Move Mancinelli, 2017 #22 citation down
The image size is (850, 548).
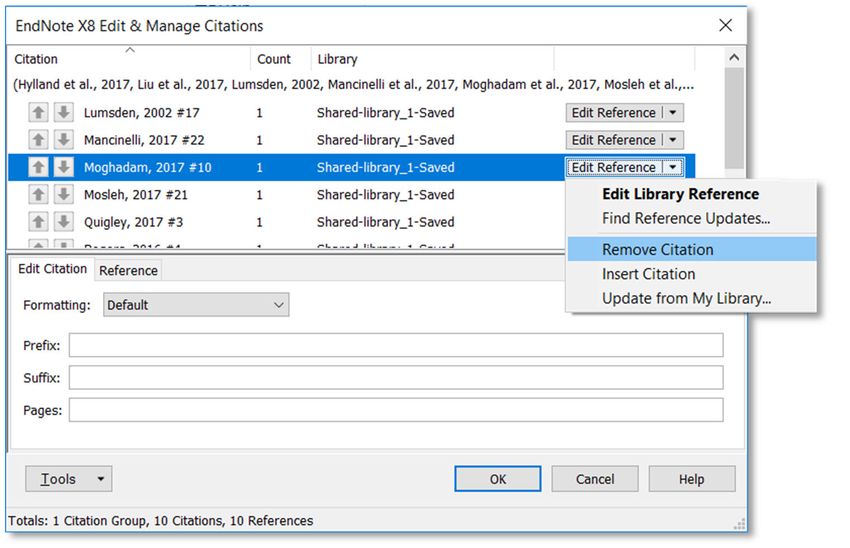pos(63,140)
